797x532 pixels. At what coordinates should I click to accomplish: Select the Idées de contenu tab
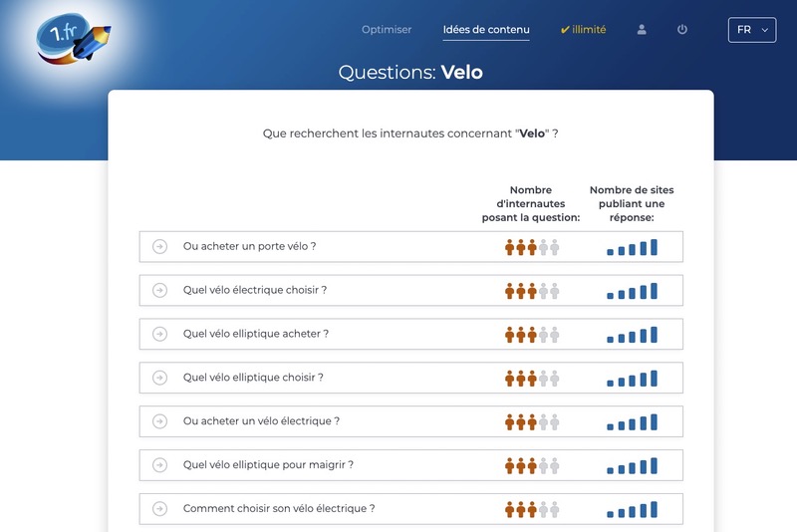[x=486, y=30]
